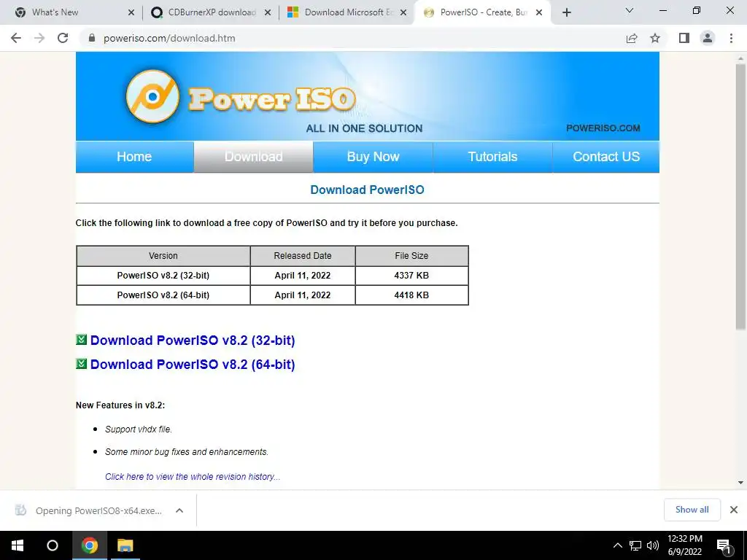Screen dimensions: 747x560
Task: Click the 4418 KB file size cell
Action: click(411, 295)
